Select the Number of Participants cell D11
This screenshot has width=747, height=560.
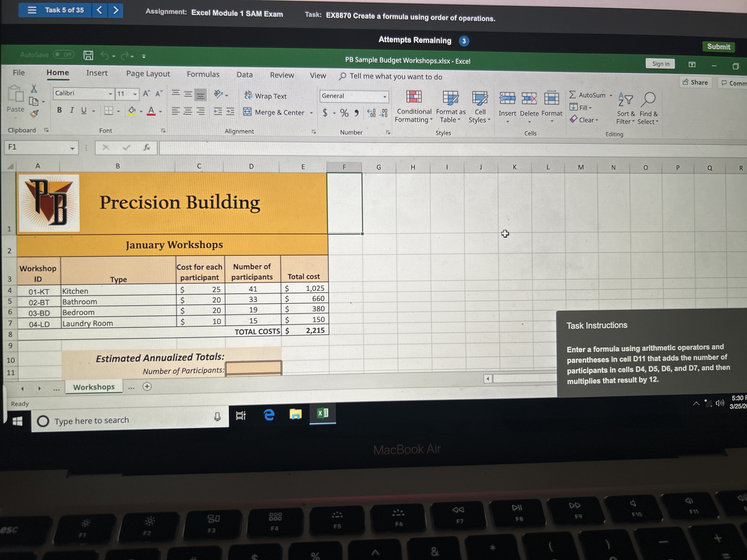[253, 368]
